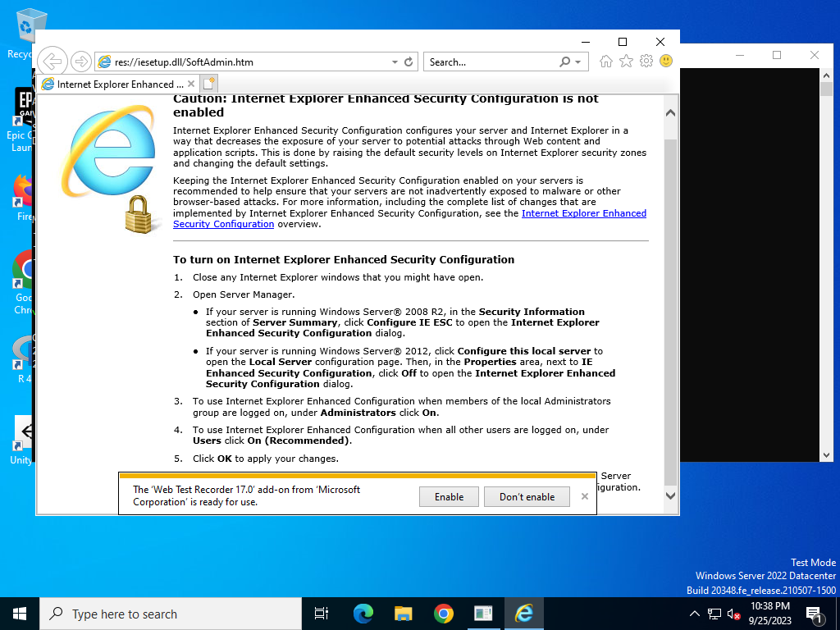The height and width of the screenshot is (630, 840).
Task: Open Server Manager from the taskbar
Action: coord(483,614)
